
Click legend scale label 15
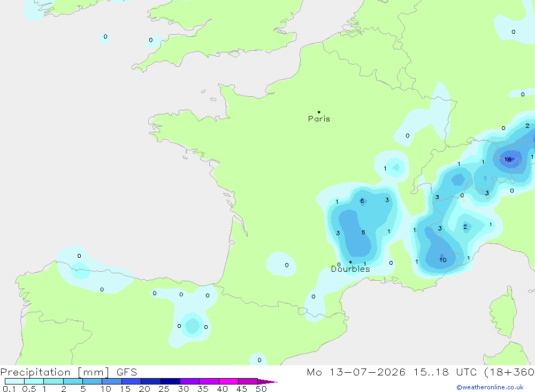pyautogui.click(x=125, y=389)
